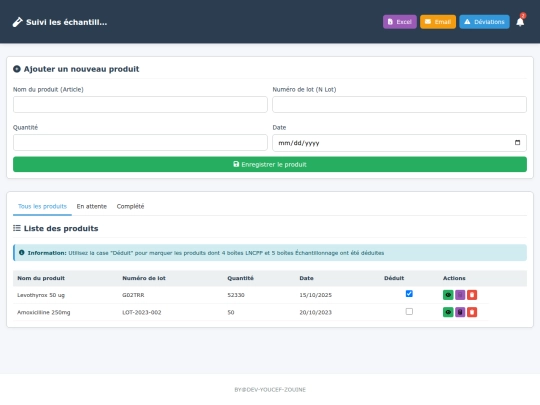Export the data with the Excel button
This screenshot has width=540, height=405.
click(x=399, y=22)
